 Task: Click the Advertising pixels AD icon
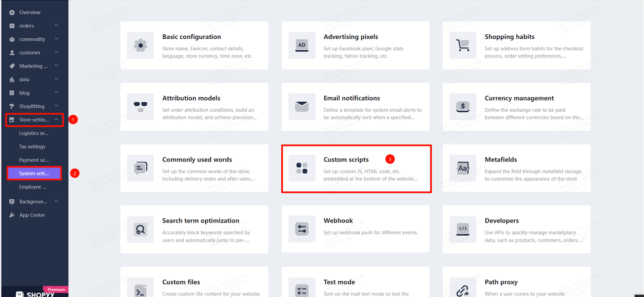click(301, 45)
